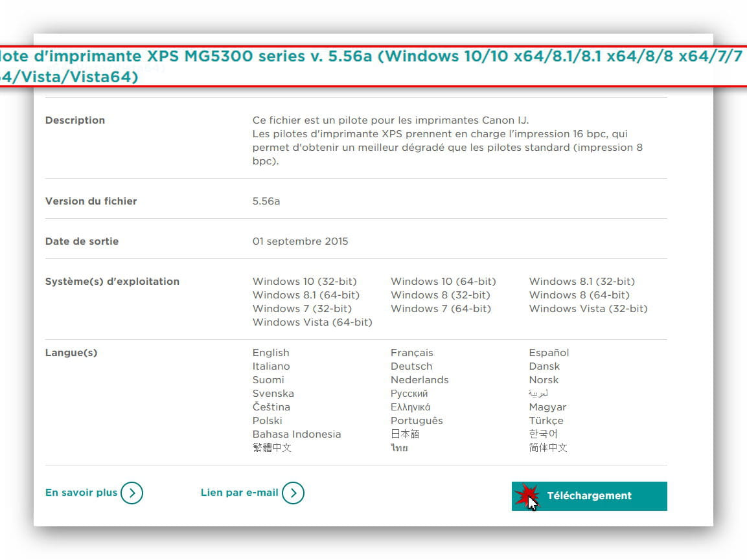Click Windows 8.1 (64-bit) entry
The height and width of the screenshot is (560, 747).
click(306, 295)
